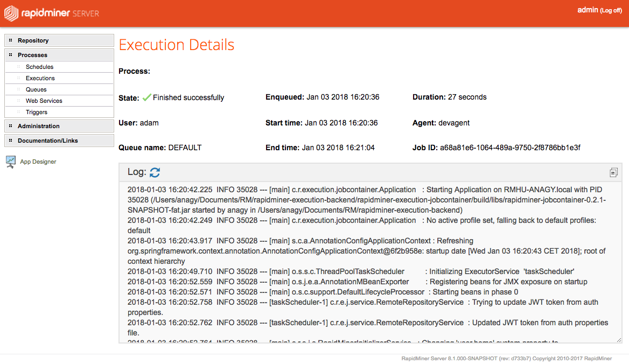This screenshot has width=629, height=364.
Task: Click the Enqueued timestamp value
Action: pos(343,97)
